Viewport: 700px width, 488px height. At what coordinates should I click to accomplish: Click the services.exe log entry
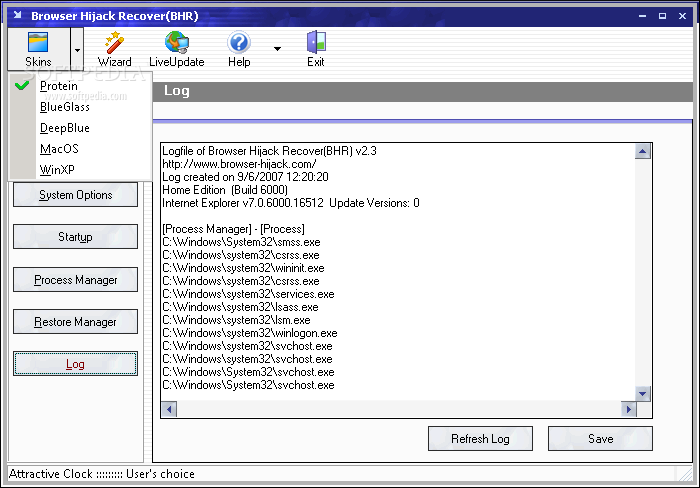[x=248, y=294]
